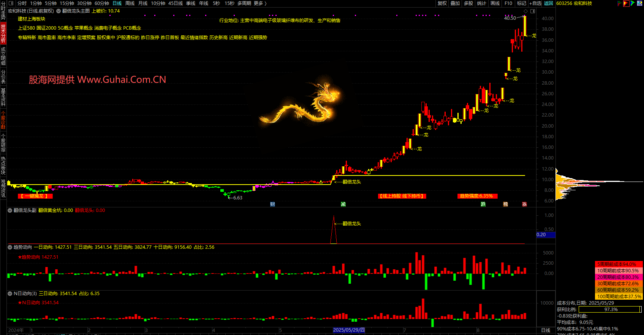Switch to the 45日线 period tab
This screenshot has height=335, width=644.
pos(176,3)
